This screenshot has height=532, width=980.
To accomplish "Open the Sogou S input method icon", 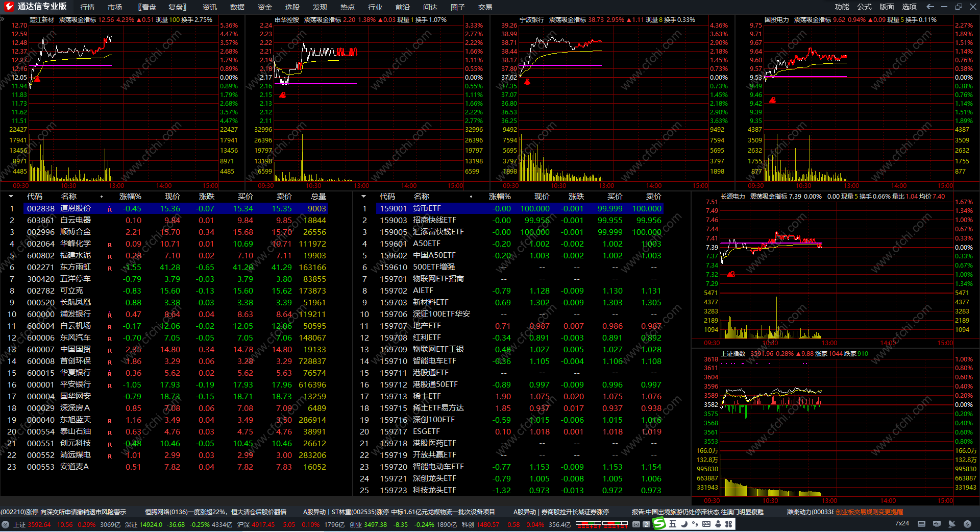I will [659, 524].
